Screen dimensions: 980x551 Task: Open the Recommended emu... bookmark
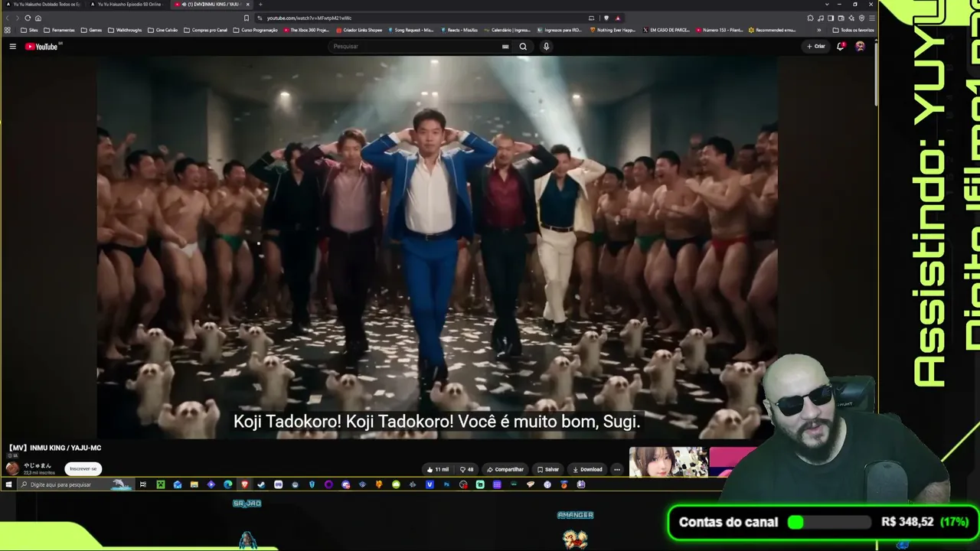tap(772, 30)
